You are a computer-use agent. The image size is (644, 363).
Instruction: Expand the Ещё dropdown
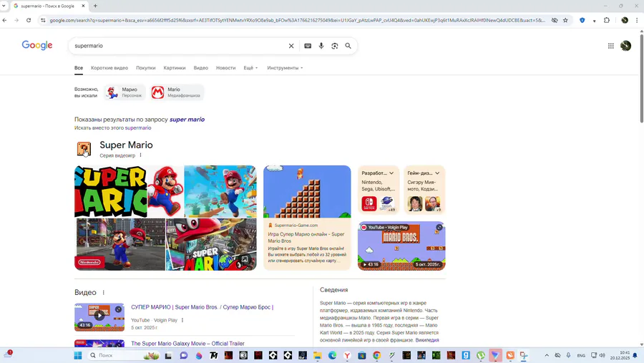tap(250, 68)
